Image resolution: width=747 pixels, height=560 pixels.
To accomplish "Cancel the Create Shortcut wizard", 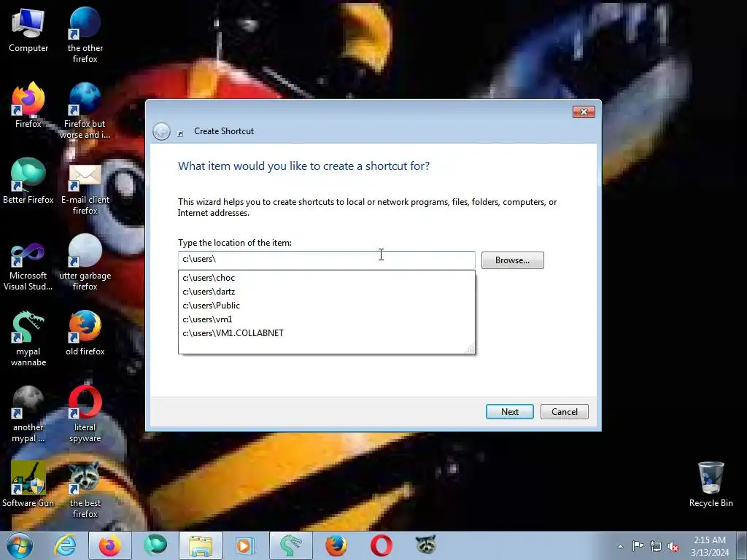I will (564, 411).
